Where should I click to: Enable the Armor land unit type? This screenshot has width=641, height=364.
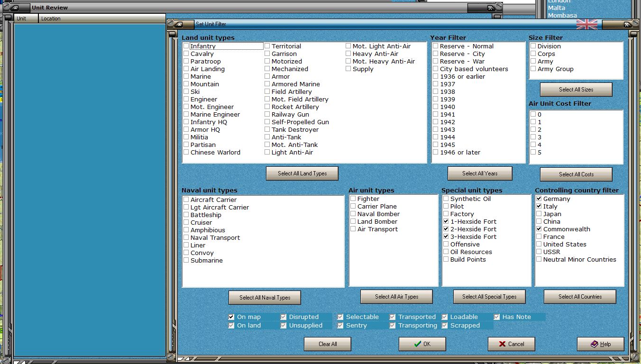coord(267,76)
